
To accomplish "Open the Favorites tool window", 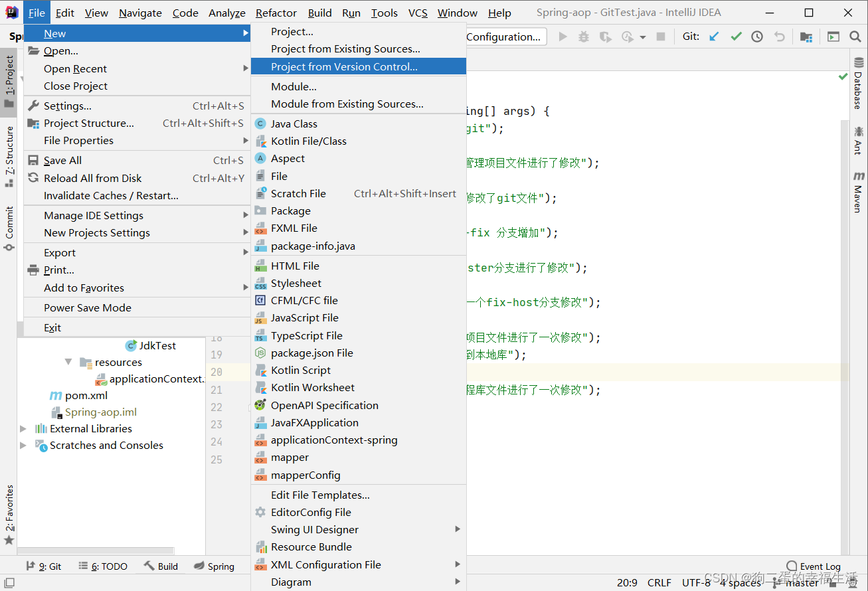I will 9,515.
